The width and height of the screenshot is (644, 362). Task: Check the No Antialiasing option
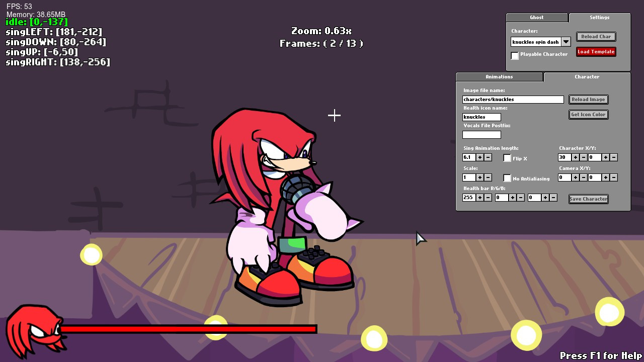point(507,178)
